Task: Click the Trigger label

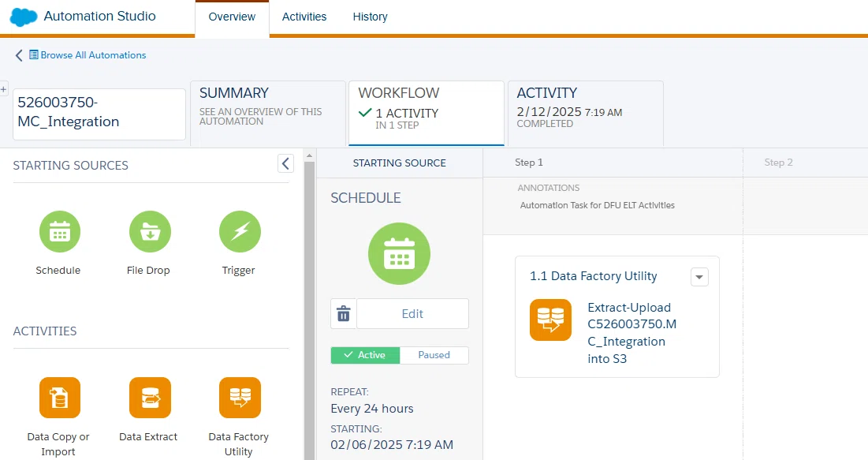Action: pos(239,271)
